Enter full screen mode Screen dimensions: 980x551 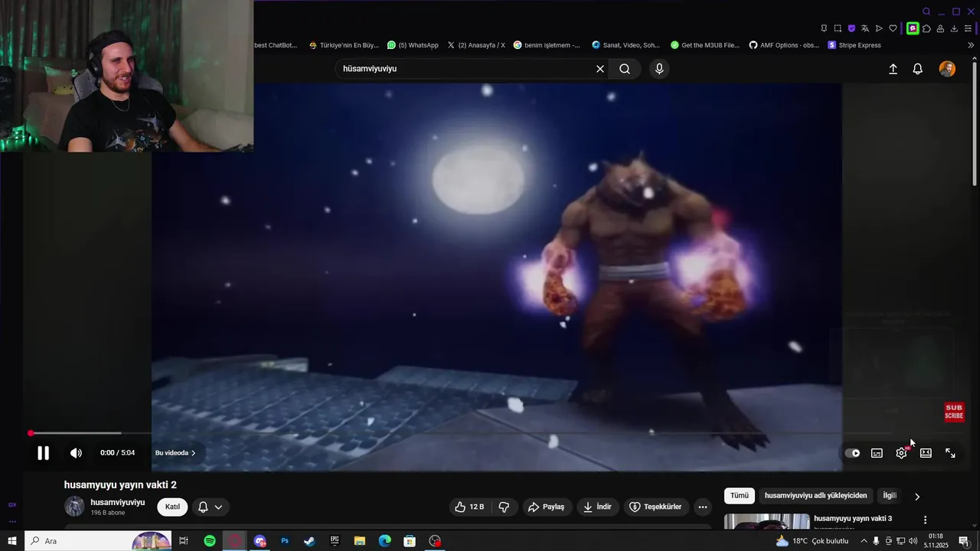point(950,453)
